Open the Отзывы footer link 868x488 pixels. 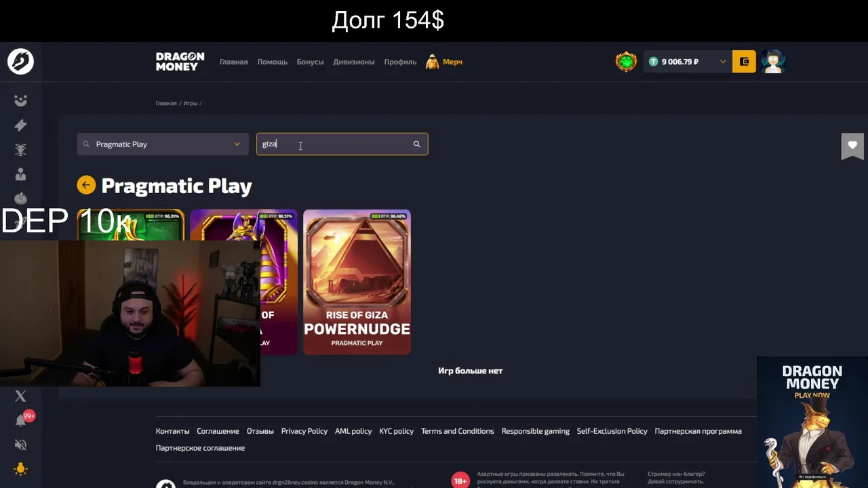(x=260, y=431)
